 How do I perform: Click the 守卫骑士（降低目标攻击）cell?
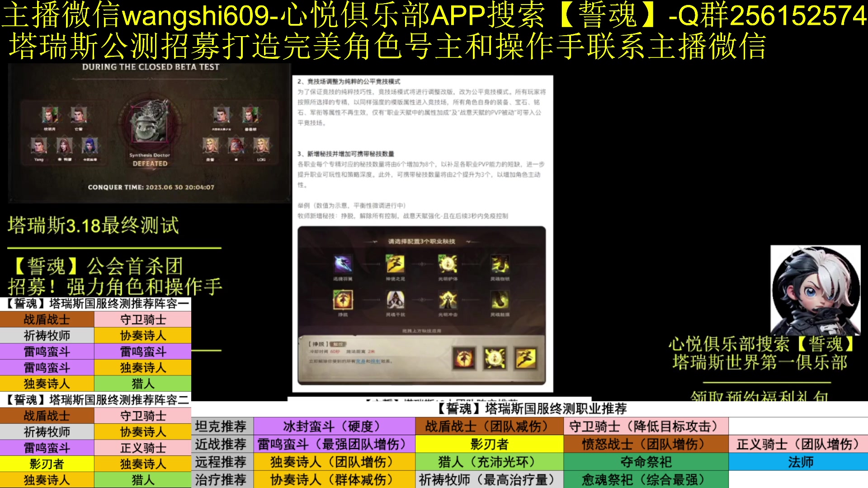point(646,427)
